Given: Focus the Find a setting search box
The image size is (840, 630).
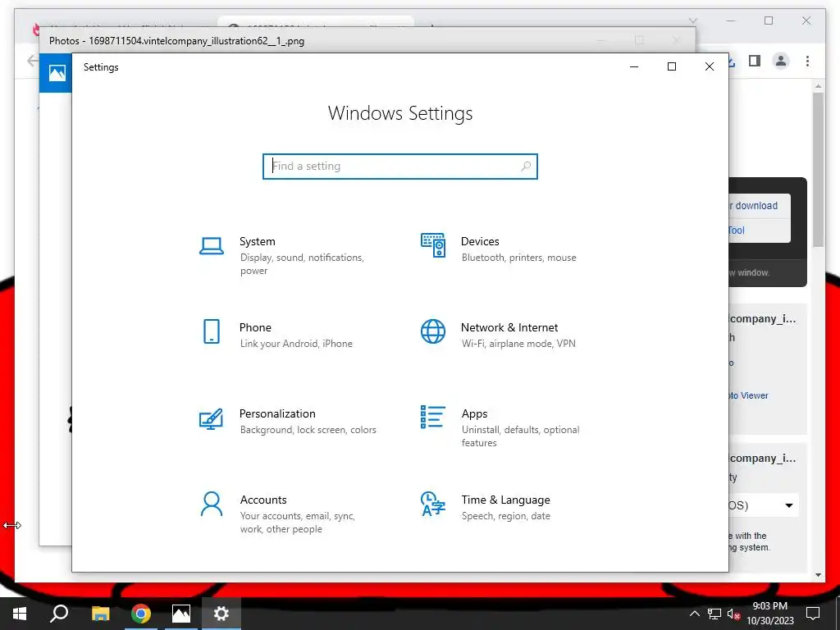Looking at the screenshot, I should pyautogui.click(x=400, y=166).
